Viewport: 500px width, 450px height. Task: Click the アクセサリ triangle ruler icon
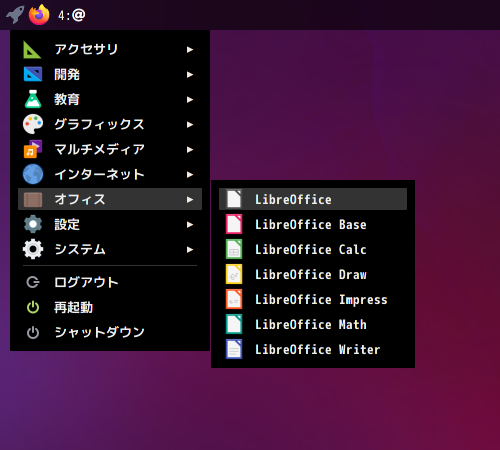click(x=32, y=50)
